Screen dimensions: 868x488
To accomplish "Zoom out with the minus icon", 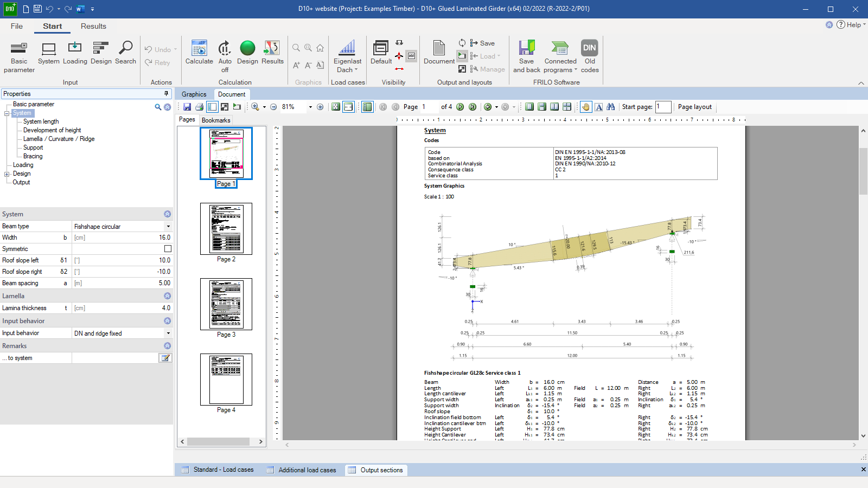I will point(273,107).
